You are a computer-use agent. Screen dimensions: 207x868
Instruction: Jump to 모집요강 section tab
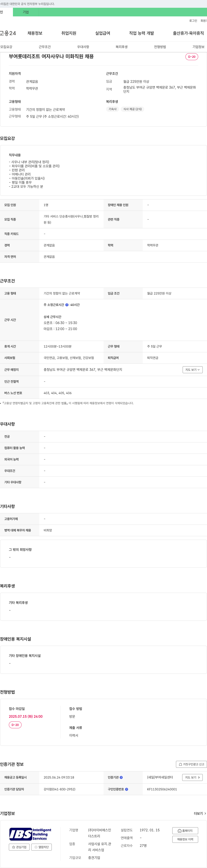(6, 47)
